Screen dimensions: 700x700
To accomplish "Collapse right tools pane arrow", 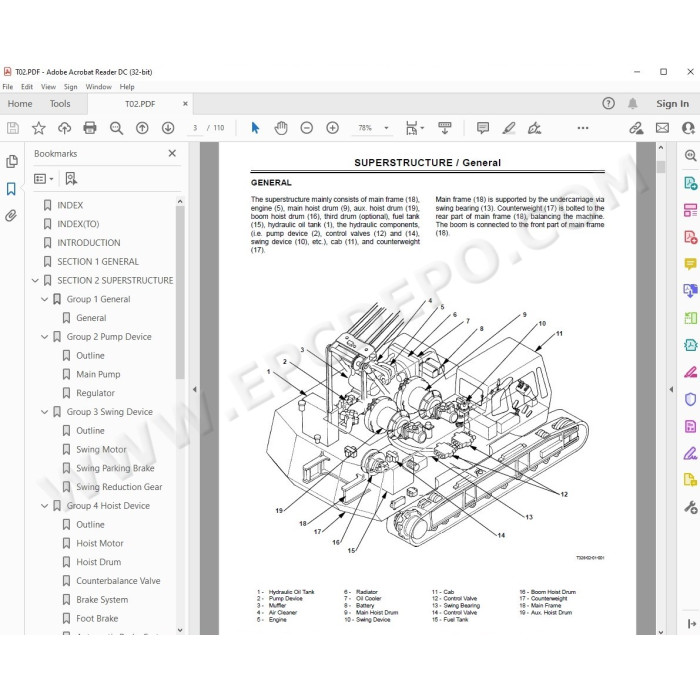I will click(x=671, y=389).
